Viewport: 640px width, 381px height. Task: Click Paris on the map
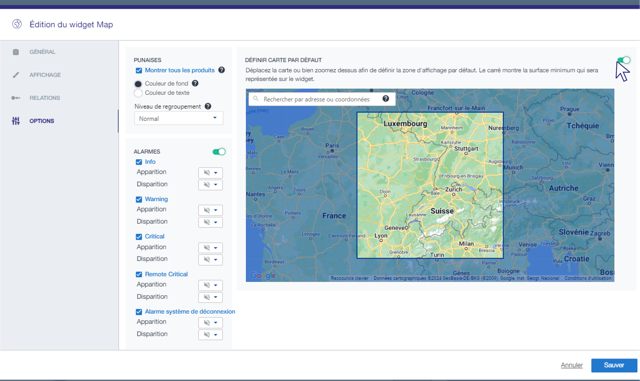tap(332, 146)
